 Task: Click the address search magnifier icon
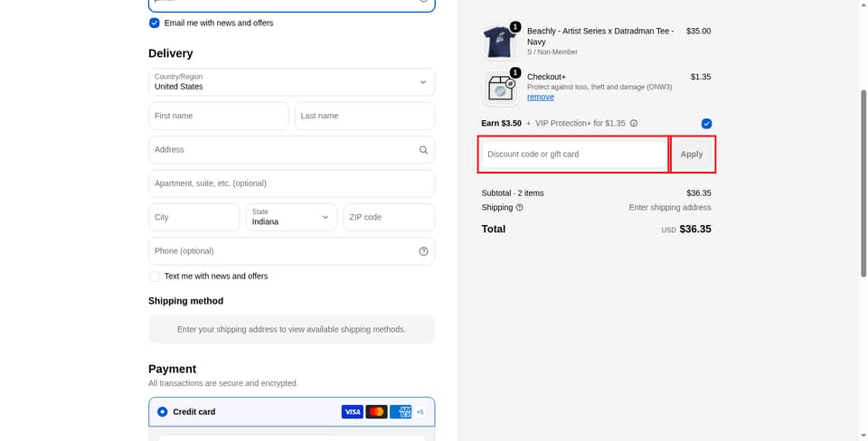423,150
